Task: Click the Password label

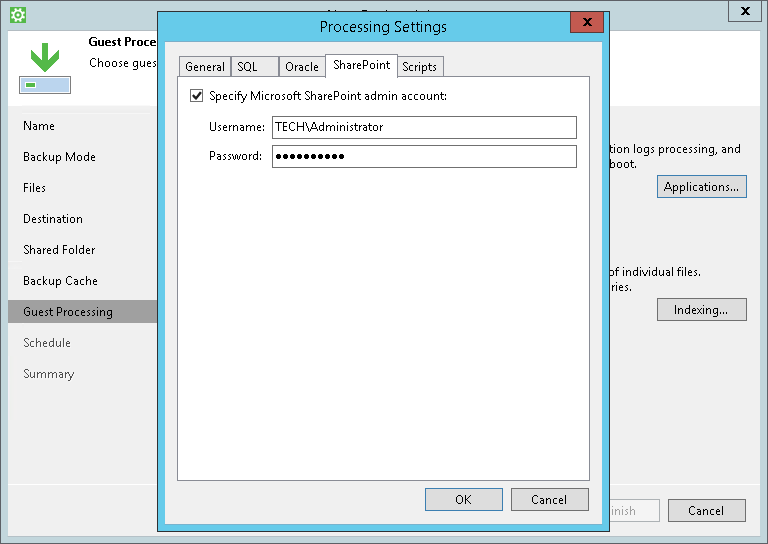Action: pos(235,156)
